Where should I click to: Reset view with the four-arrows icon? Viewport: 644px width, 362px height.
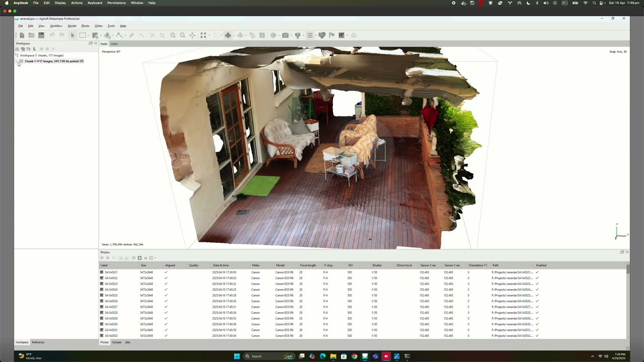click(x=192, y=35)
